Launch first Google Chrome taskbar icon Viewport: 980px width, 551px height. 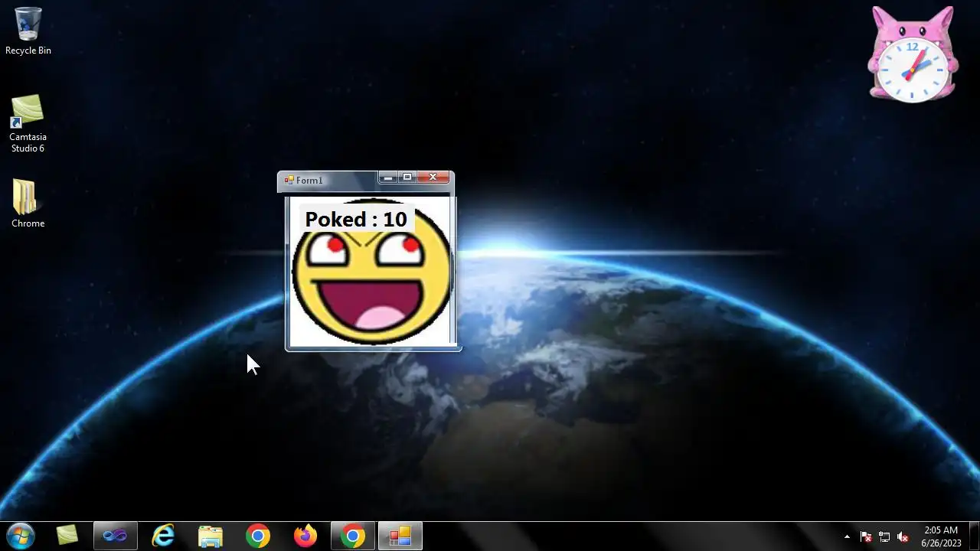[258, 536]
